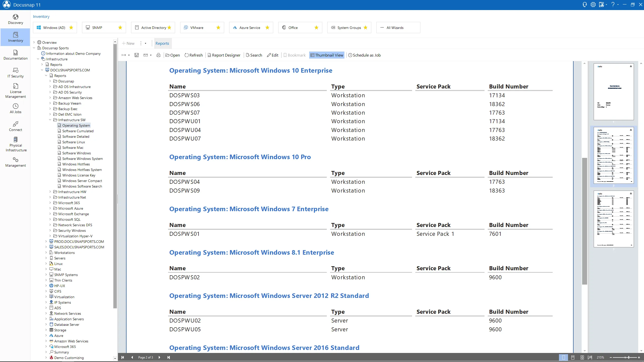Click the zoom slider handle
644x362 pixels.
point(629,357)
